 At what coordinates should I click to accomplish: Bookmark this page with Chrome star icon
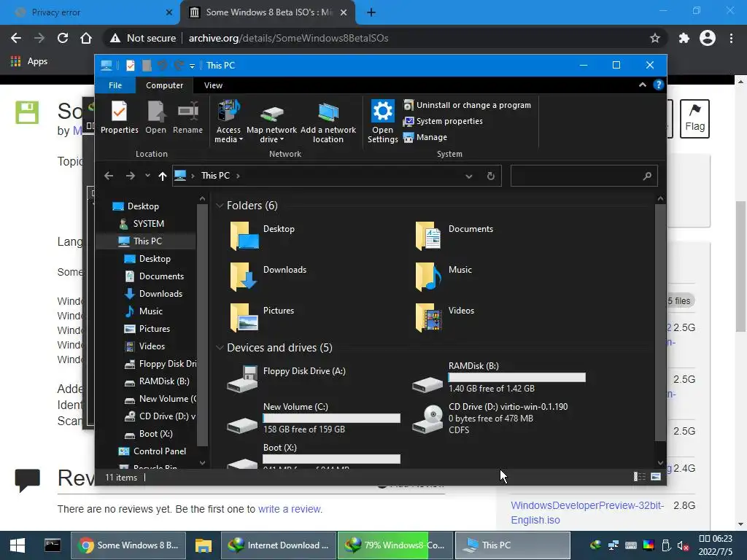[x=655, y=38]
